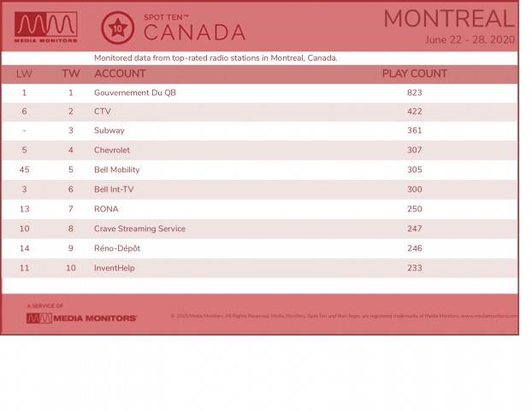Click the footer Media Monitors logo
The image size is (532, 411).
(x=82, y=319)
